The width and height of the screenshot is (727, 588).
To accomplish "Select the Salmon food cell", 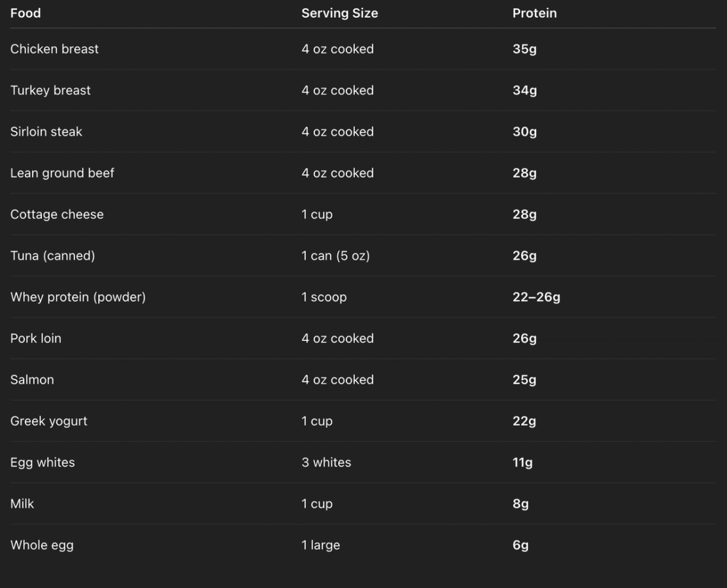I will pyautogui.click(x=32, y=380).
